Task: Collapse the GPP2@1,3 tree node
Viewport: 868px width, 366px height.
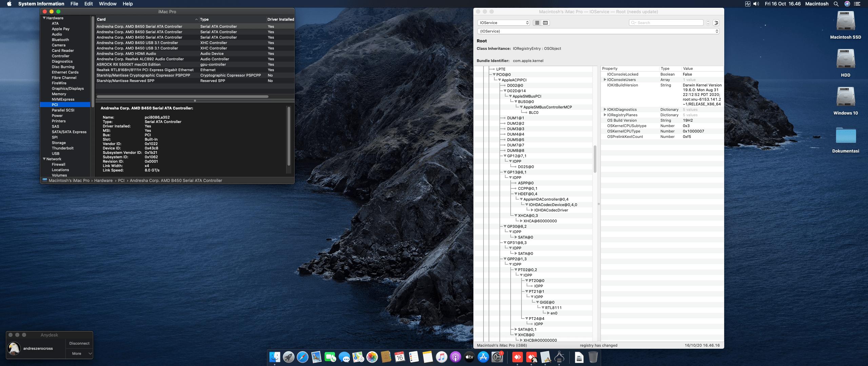Action: point(505,259)
